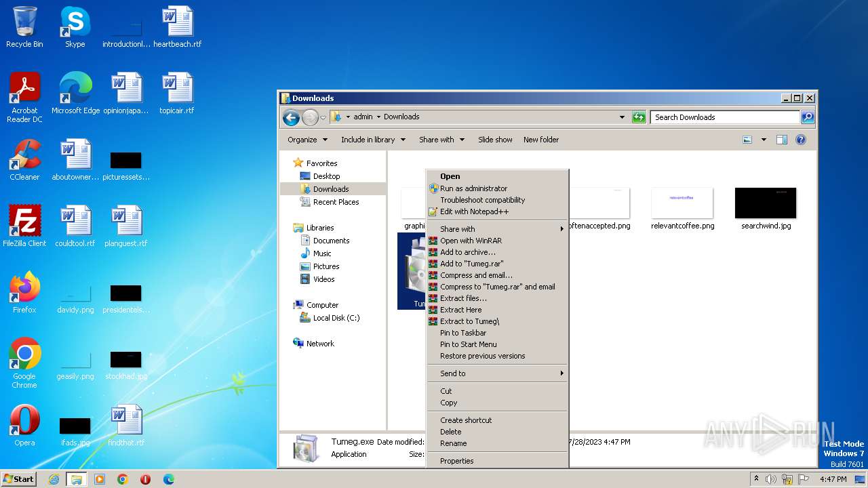868x488 pixels.
Task: Click the Search Downloads input field
Action: point(725,117)
